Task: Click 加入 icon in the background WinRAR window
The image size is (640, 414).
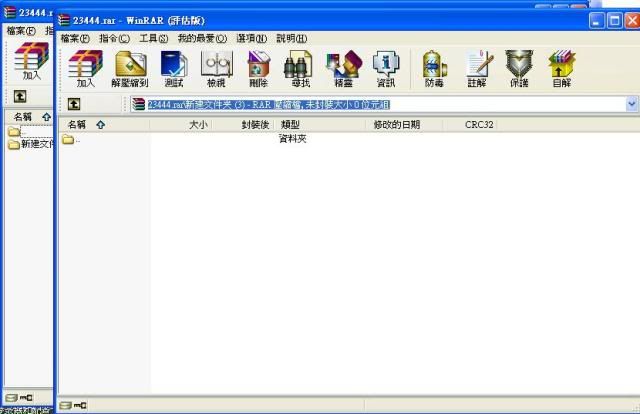Action: (x=31, y=60)
